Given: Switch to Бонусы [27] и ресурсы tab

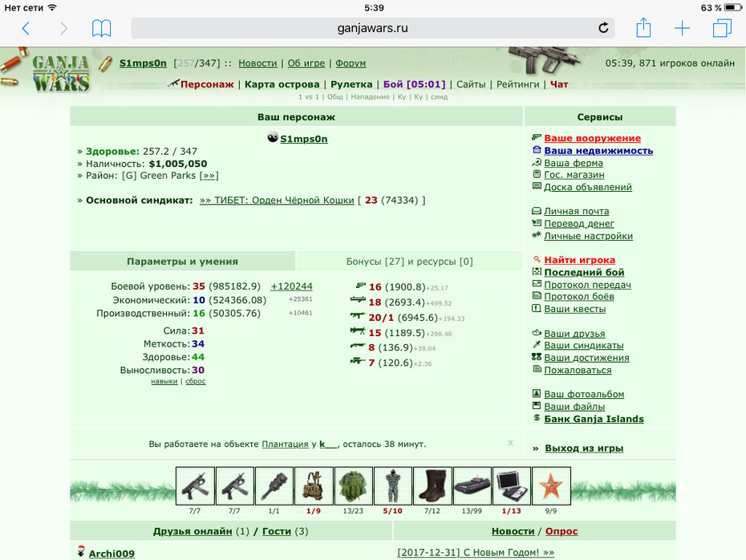Looking at the screenshot, I should pos(410,262).
